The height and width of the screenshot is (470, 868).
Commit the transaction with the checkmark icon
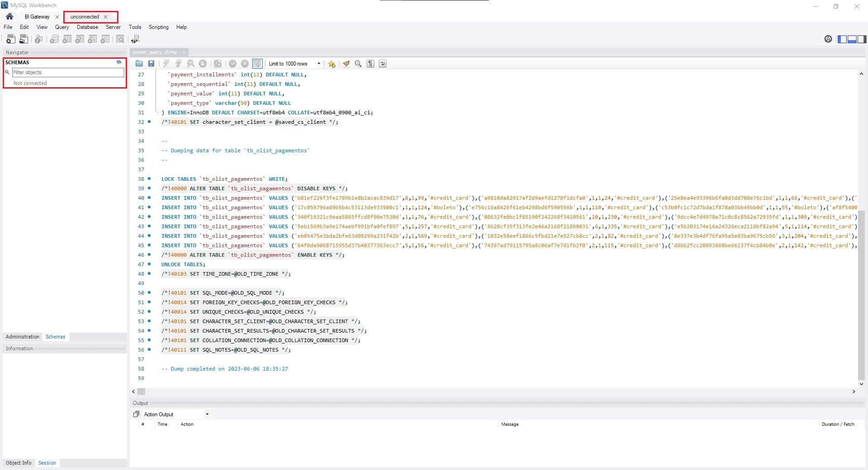232,64
